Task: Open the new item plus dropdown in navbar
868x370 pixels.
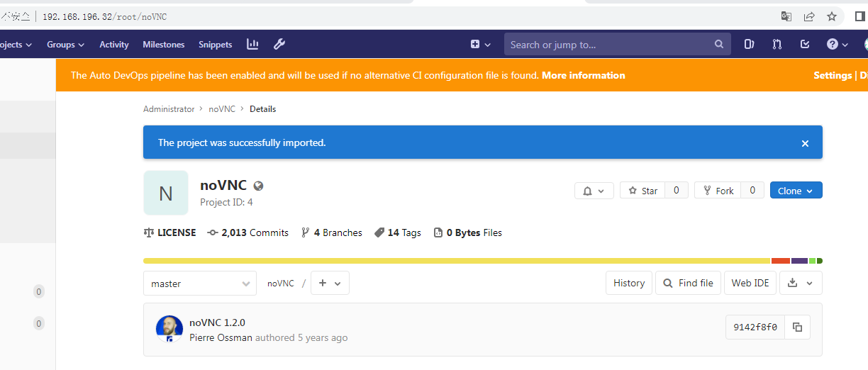Action: point(481,44)
